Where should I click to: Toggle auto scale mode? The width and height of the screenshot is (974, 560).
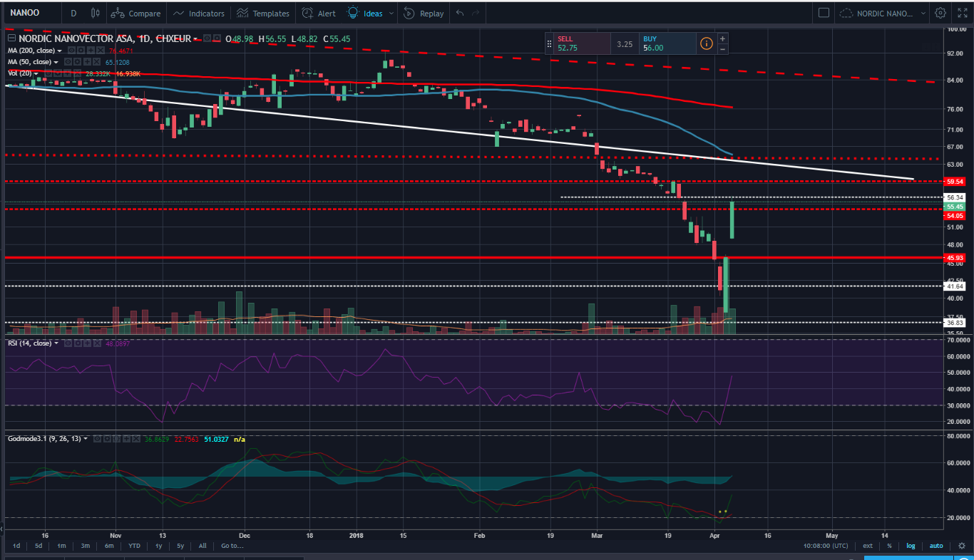[936, 546]
